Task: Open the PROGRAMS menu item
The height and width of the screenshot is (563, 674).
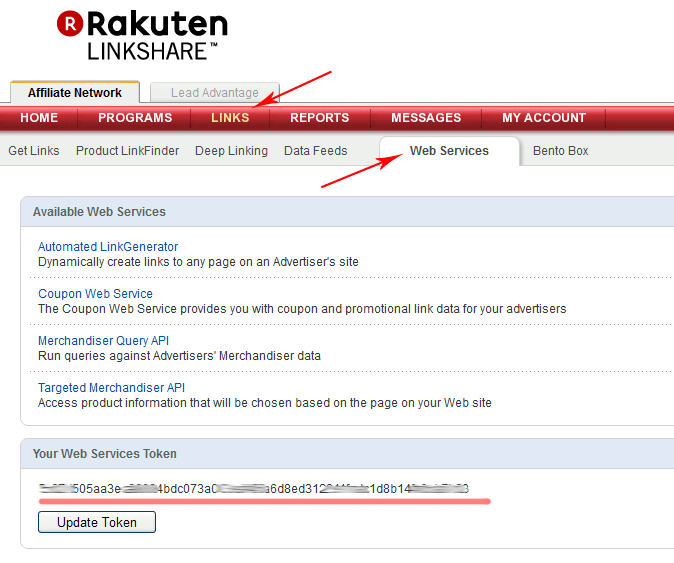Action: point(135,117)
